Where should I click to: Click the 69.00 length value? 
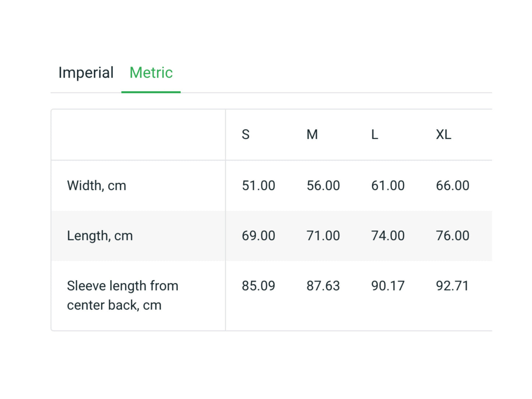258,236
